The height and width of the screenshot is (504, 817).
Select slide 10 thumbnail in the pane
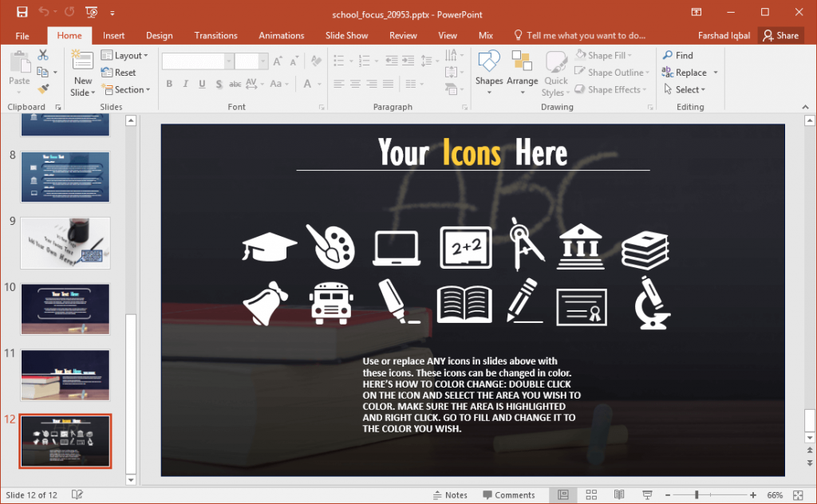65,309
